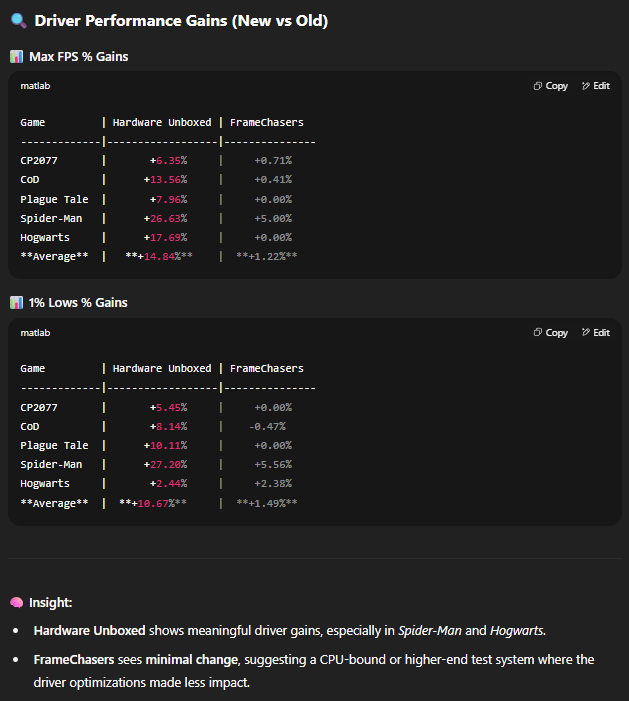The width and height of the screenshot is (629, 701).
Task: Click the +8.14% CoD 1% lows value
Action: 169,427
